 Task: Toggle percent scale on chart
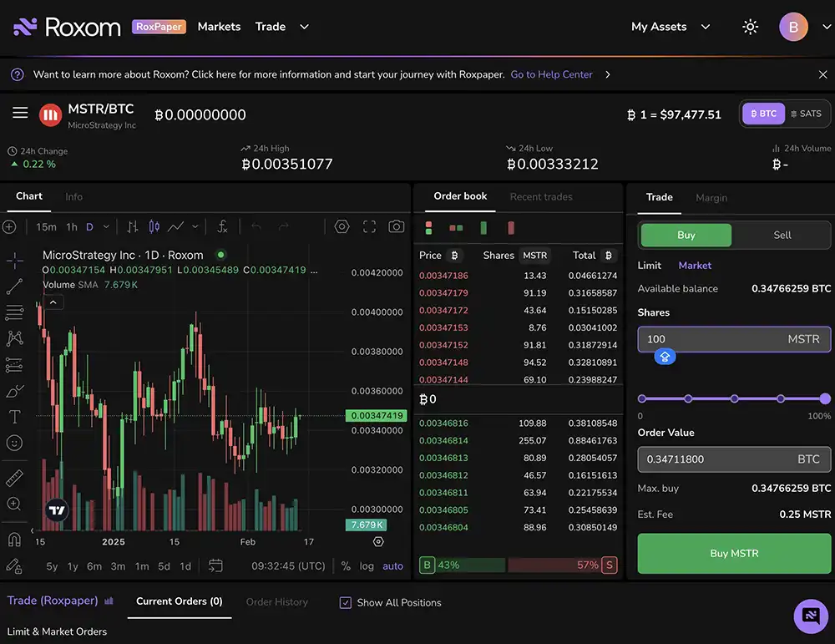(346, 565)
